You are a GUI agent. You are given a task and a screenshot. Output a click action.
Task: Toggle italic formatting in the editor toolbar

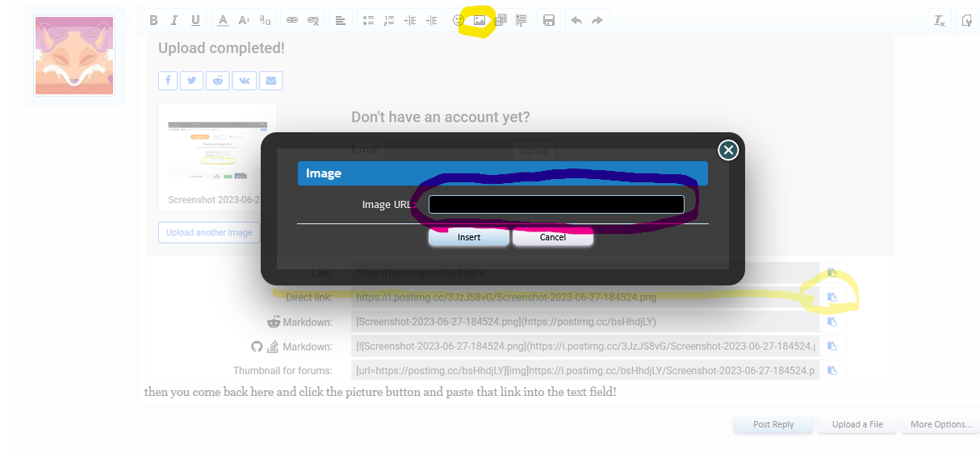click(174, 20)
